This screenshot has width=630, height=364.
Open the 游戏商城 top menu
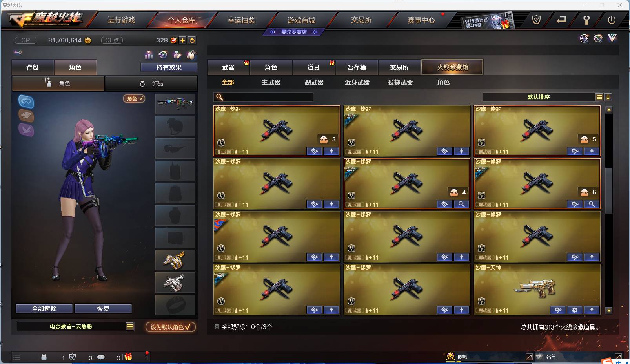301,20
